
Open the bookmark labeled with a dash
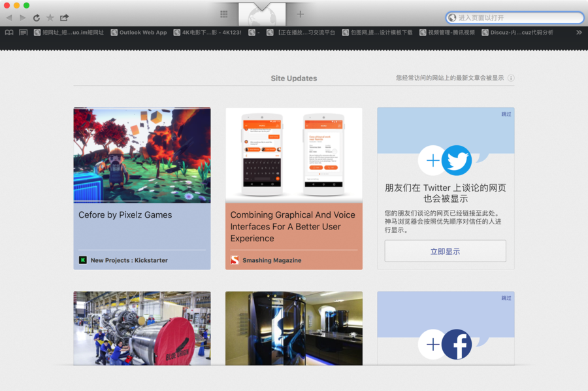click(254, 33)
